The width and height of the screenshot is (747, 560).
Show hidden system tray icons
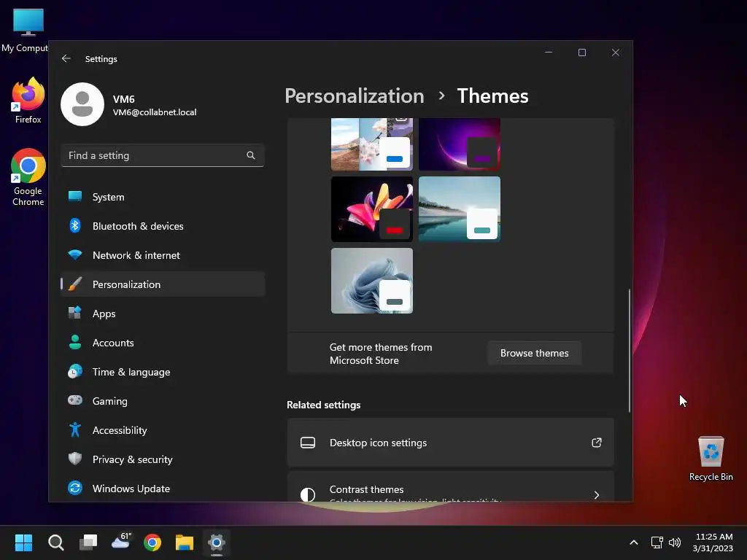(x=634, y=542)
